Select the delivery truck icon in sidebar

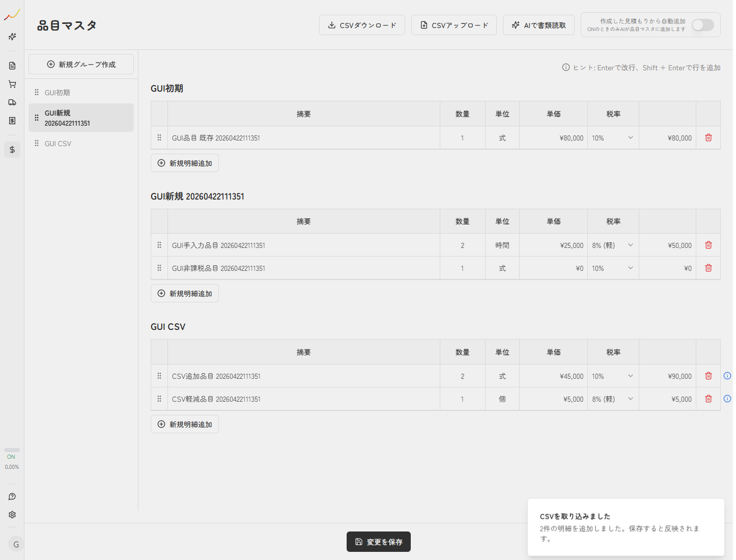click(x=12, y=102)
